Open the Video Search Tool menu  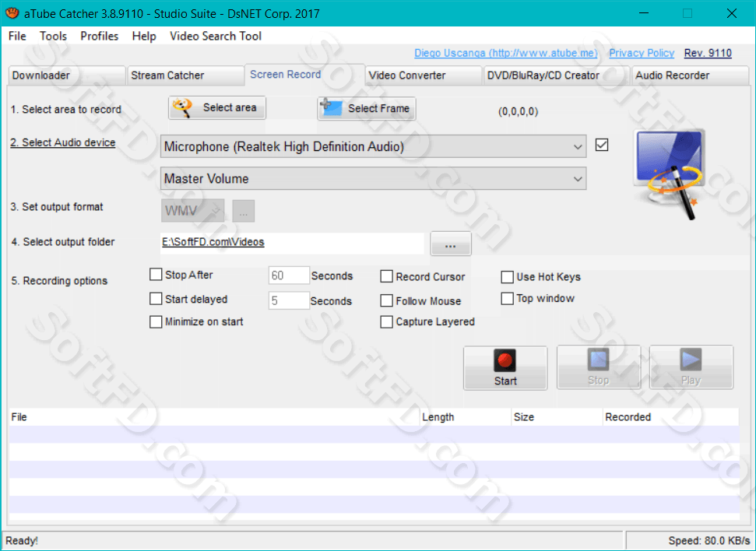(216, 36)
